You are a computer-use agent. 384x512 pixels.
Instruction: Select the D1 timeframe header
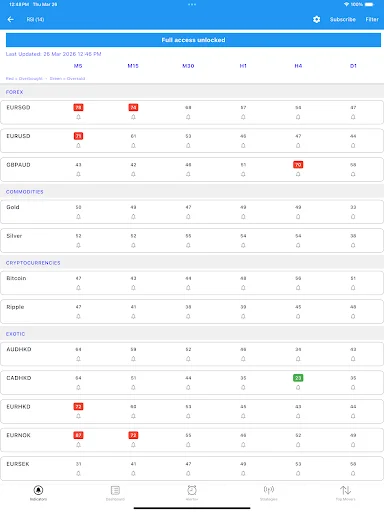(x=353, y=66)
